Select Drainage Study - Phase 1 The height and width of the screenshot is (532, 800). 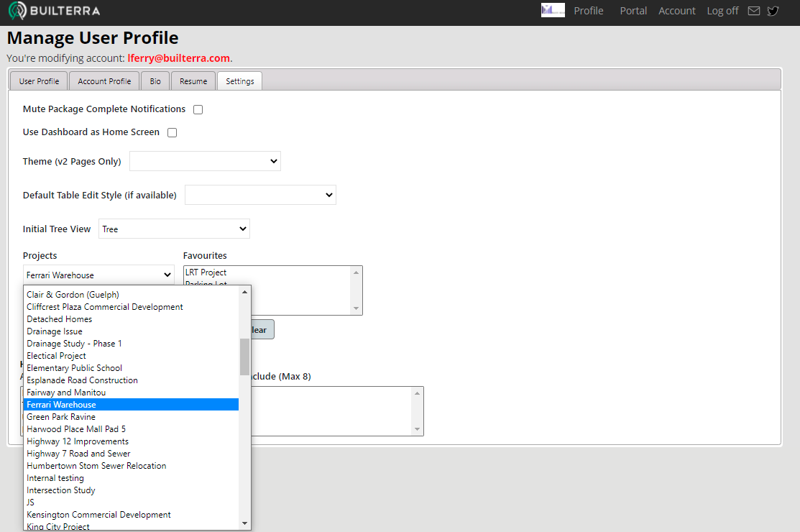coord(131,343)
